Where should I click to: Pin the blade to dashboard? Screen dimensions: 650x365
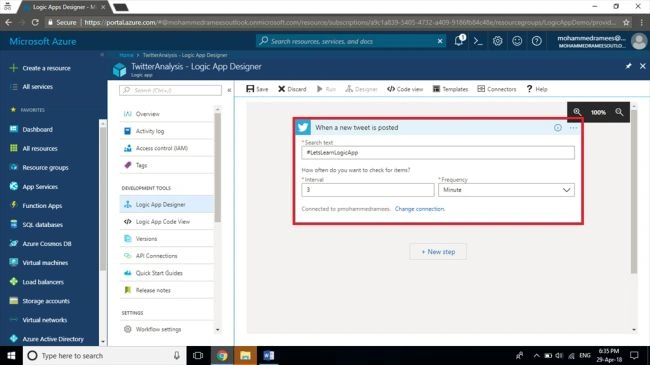click(x=628, y=66)
